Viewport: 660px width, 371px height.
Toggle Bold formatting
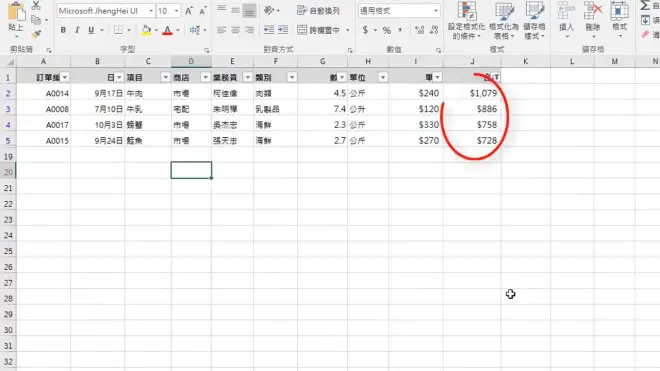click(63, 30)
